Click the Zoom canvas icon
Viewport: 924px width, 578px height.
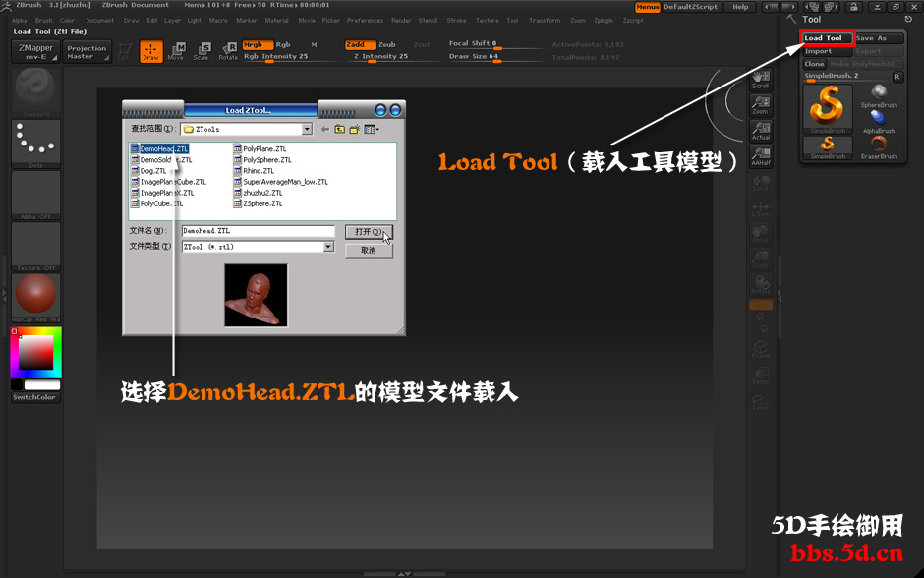coord(761,105)
